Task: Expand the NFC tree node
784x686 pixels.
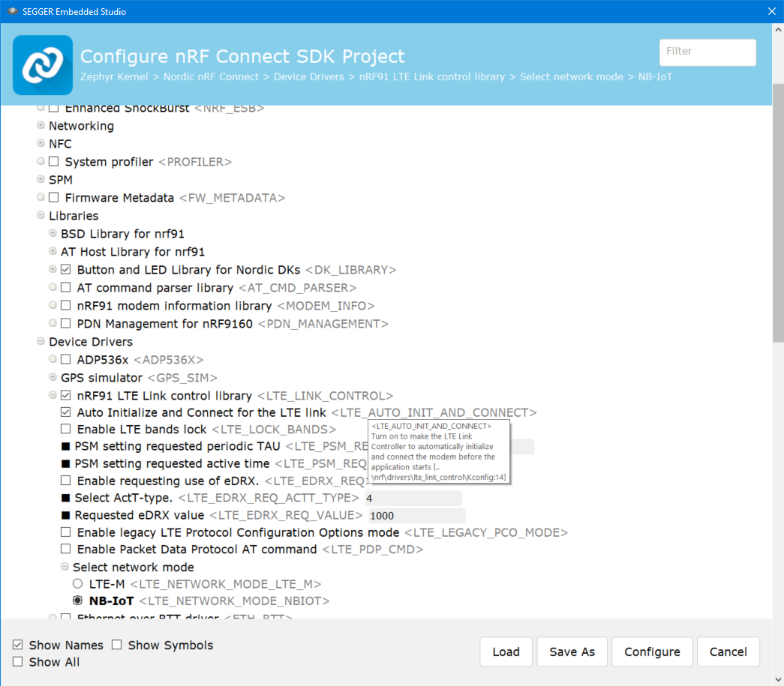Action: click(x=41, y=144)
